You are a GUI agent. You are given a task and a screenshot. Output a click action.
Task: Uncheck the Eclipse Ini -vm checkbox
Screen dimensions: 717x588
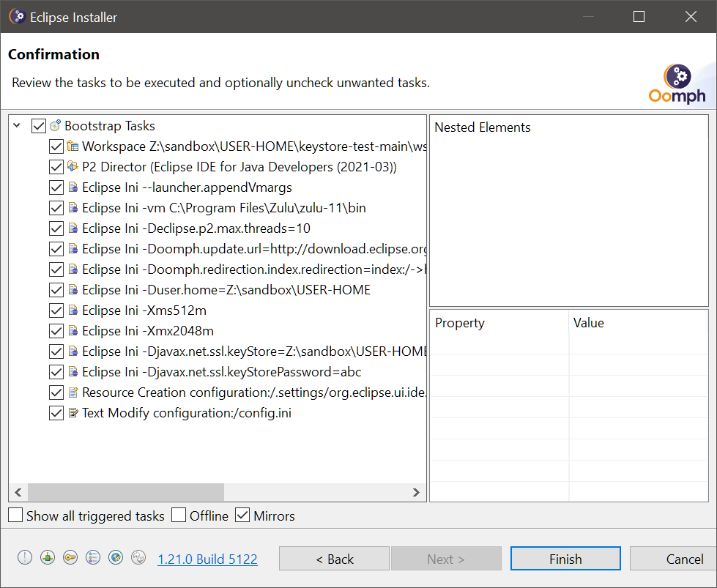(56, 208)
